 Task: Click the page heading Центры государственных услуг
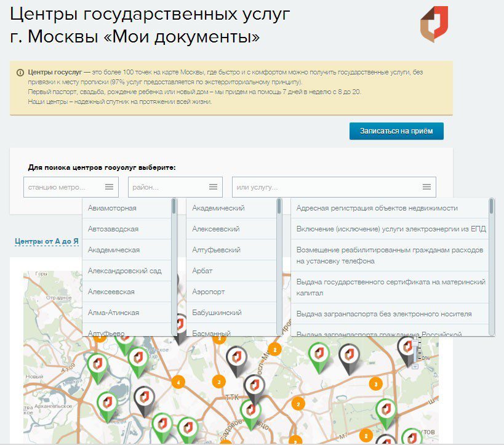[150, 14]
